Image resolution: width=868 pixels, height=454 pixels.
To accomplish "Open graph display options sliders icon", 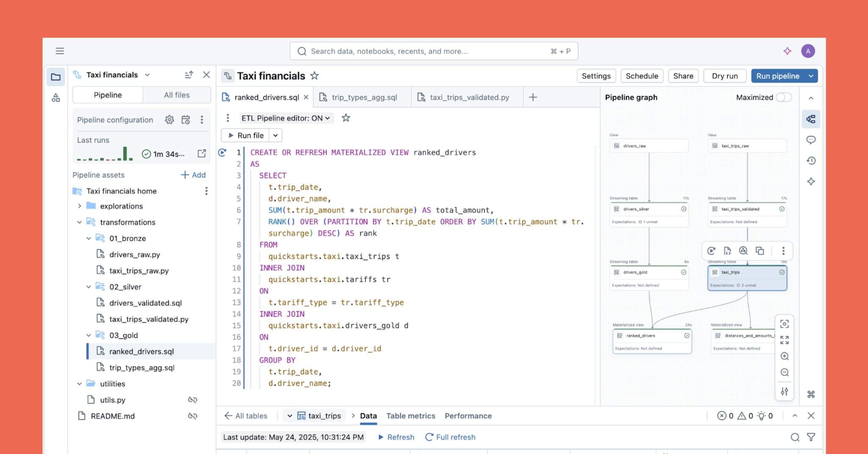I will [785, 391].
